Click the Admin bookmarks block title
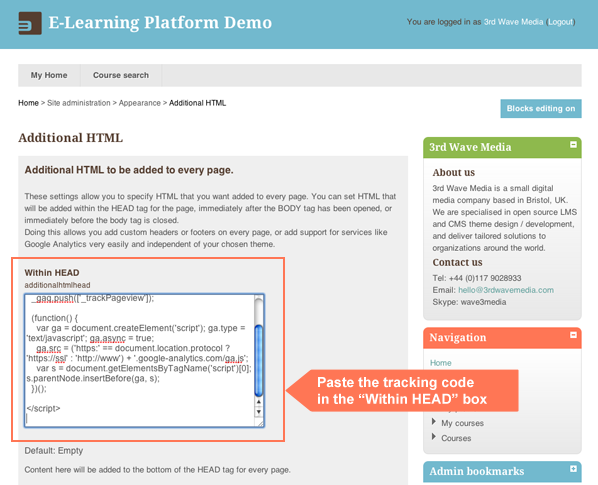This screenshot has width=598, height=485. coord(477,471)
